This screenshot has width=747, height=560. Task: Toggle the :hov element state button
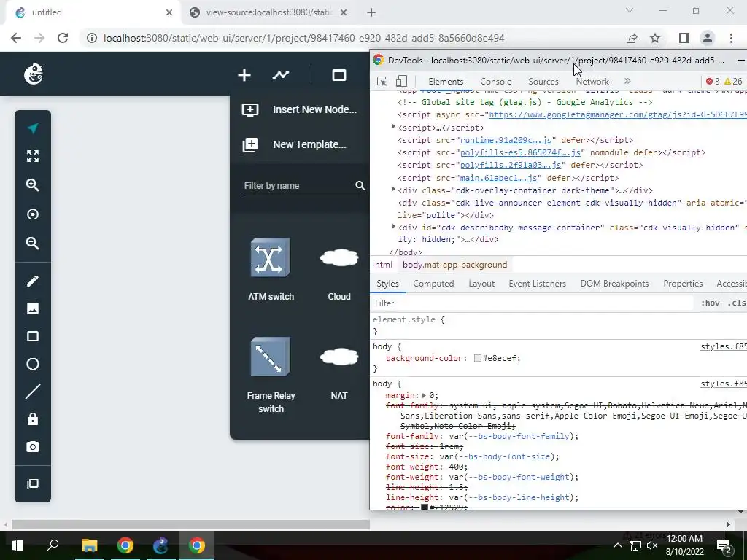pyautogui.click(x=710, y=303)
